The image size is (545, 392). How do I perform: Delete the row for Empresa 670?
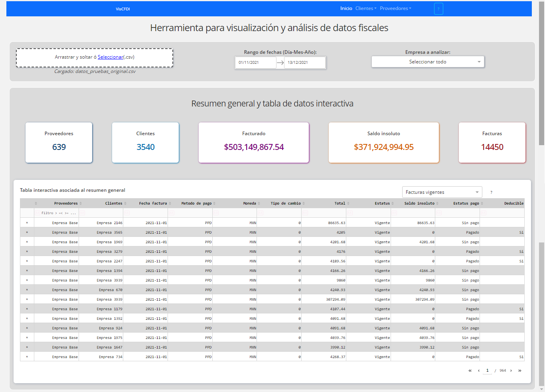(x=27, y=290)
